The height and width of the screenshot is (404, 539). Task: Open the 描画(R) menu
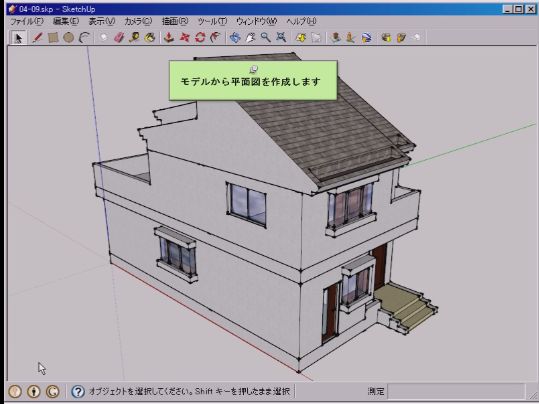tap(175, 21)
